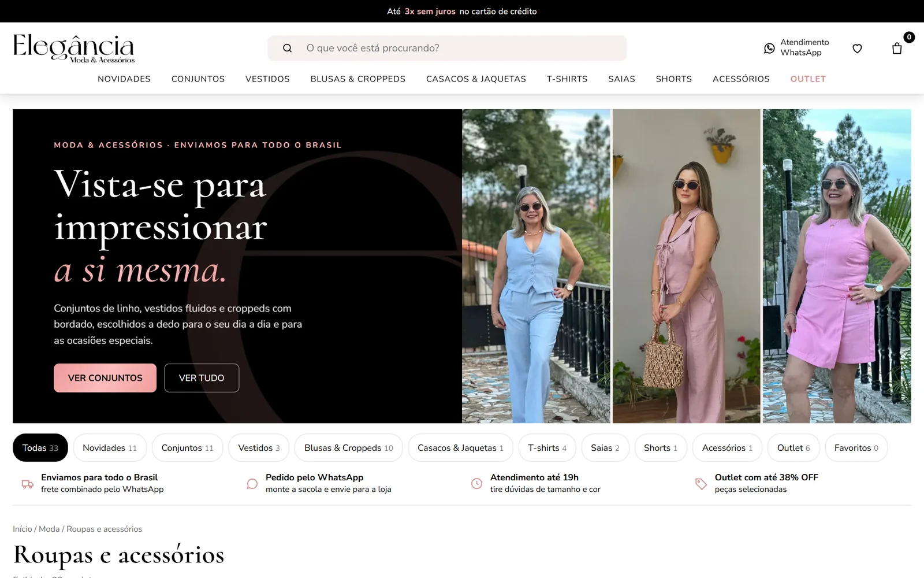This screenshot has height=578, width=924.
Task: Go to VESTIDOS menu item
Action: point(267,79)
